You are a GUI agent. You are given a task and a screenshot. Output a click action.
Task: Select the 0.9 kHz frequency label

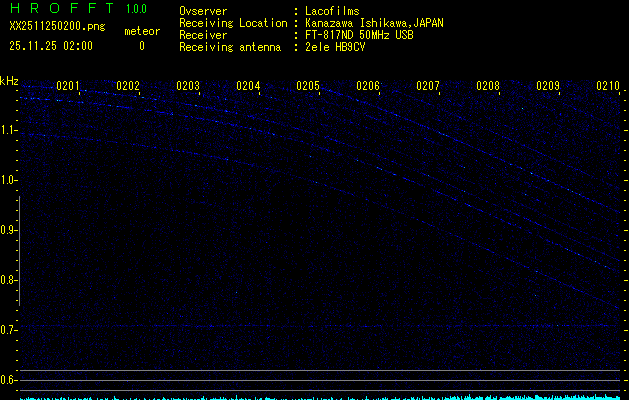[x=9, y=230]
